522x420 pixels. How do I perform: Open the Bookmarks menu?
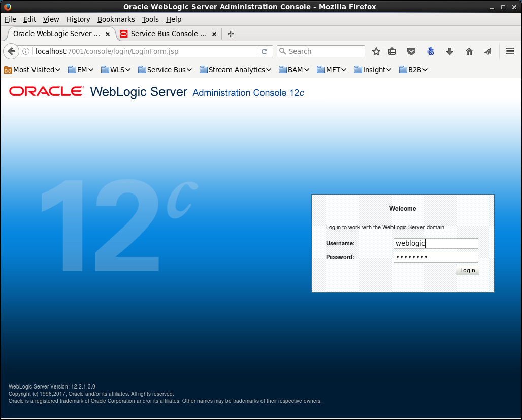pos(116,19)
